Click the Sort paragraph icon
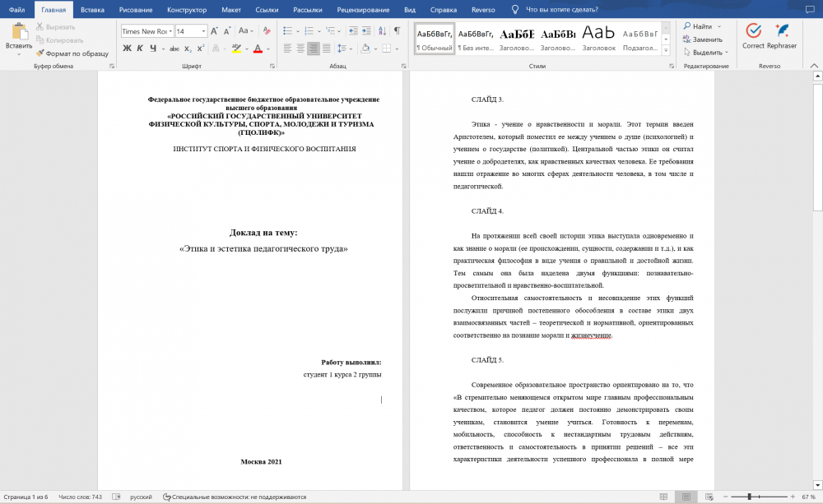This screenshot has width=823, height=504. (382, 31)
